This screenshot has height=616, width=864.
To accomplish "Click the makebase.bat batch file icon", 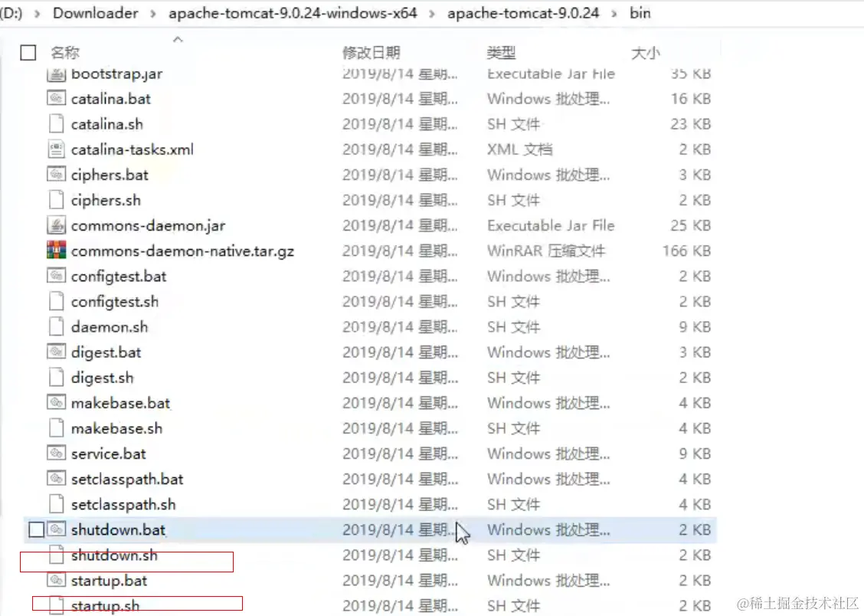I will pyautogui.click(x=56, y=402).
